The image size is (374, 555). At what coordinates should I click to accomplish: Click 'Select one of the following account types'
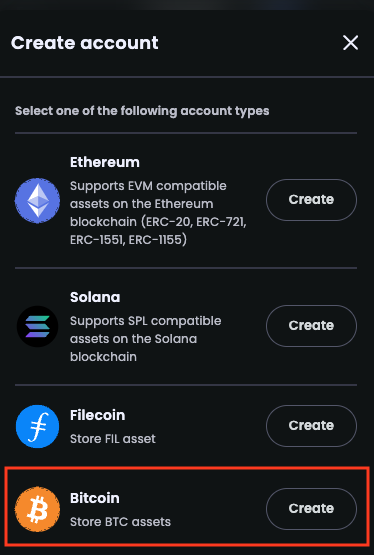(142, 111)
